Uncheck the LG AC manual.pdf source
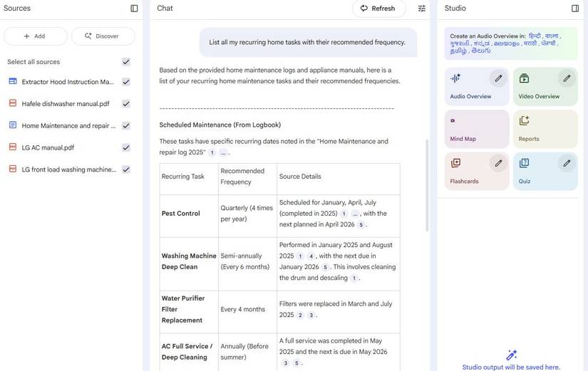 click(126, 147)
